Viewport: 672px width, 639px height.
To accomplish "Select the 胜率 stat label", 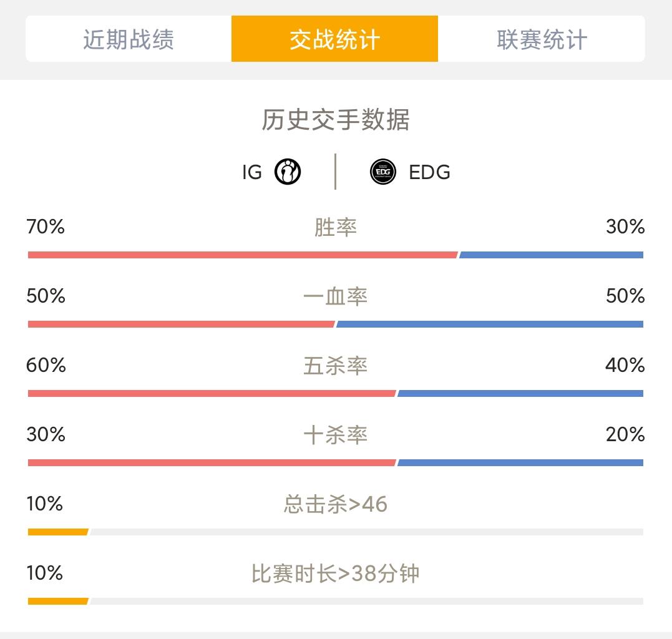I will (336, 227).
